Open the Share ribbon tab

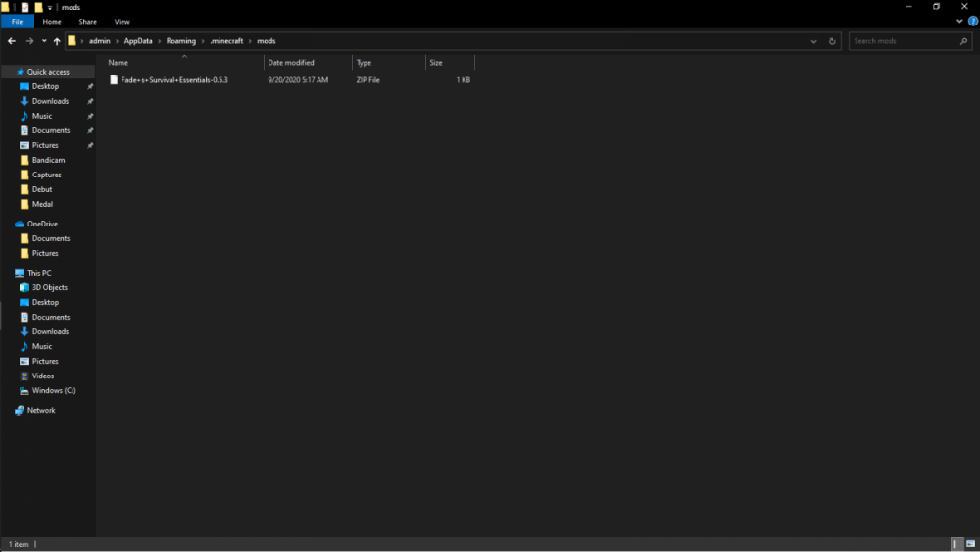pos(87,21)
